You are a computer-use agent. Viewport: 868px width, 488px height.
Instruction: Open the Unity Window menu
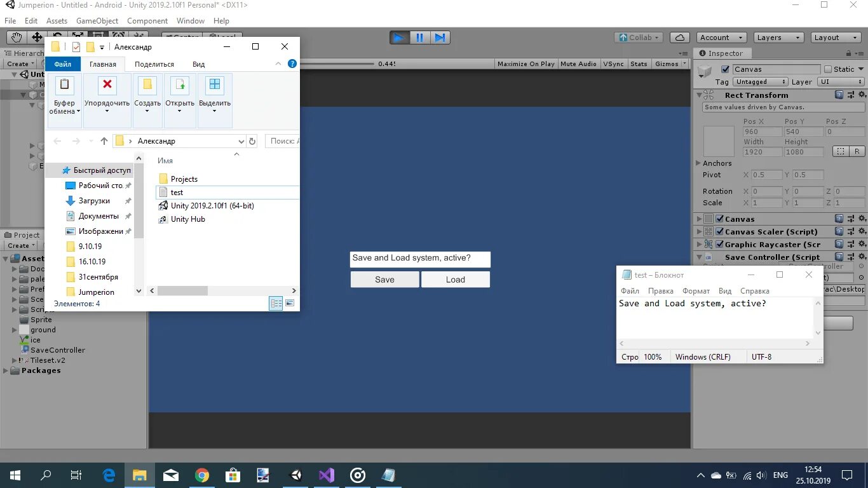pyautogui.click(x=191, y=21)
